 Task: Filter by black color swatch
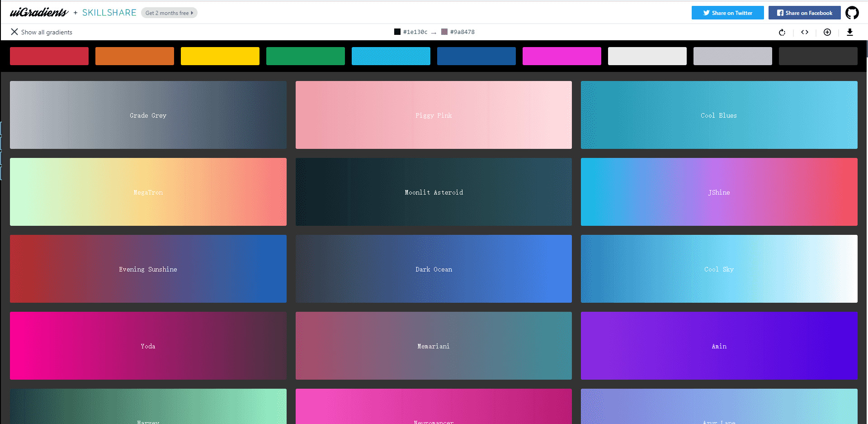coord(818,56)
